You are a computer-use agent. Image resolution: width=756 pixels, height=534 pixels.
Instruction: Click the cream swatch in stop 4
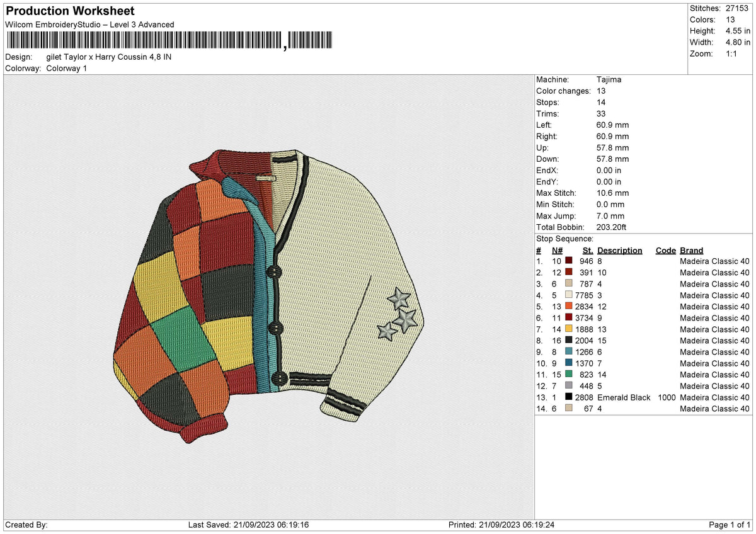(x=568, y=295)
